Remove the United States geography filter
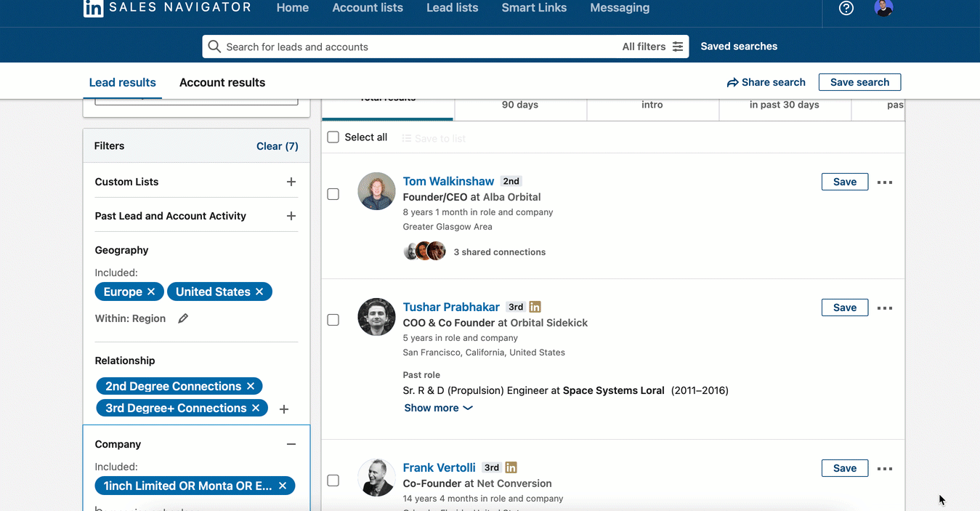The width and height of the screenshot is (980, 511). [x=259, y=291]
